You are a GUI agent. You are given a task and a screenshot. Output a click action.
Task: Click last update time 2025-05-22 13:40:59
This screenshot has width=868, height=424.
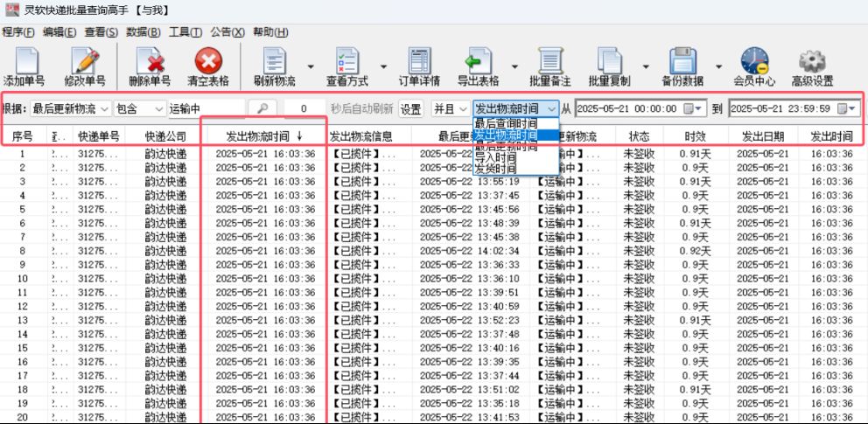pyautogui.click(x=469, y=306)
